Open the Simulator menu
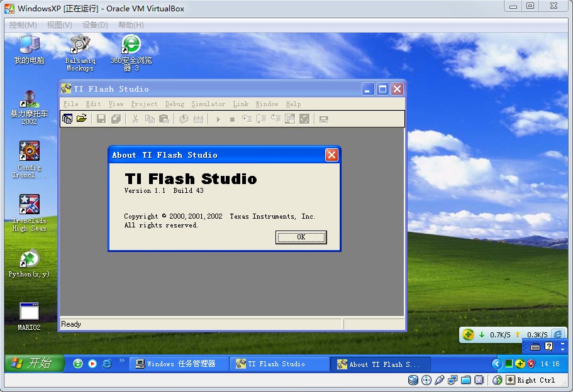573x392 pixels. point(208,104)
